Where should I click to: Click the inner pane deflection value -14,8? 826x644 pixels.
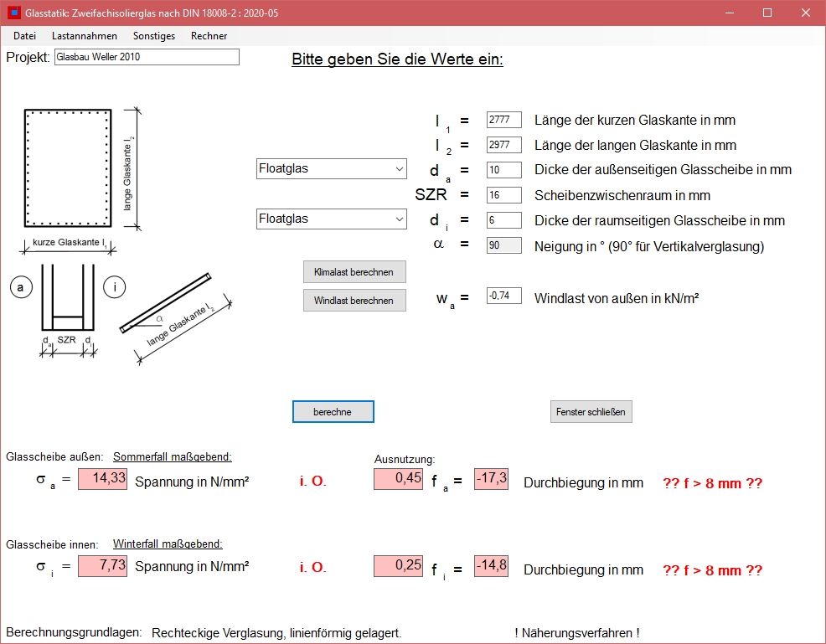492,566
